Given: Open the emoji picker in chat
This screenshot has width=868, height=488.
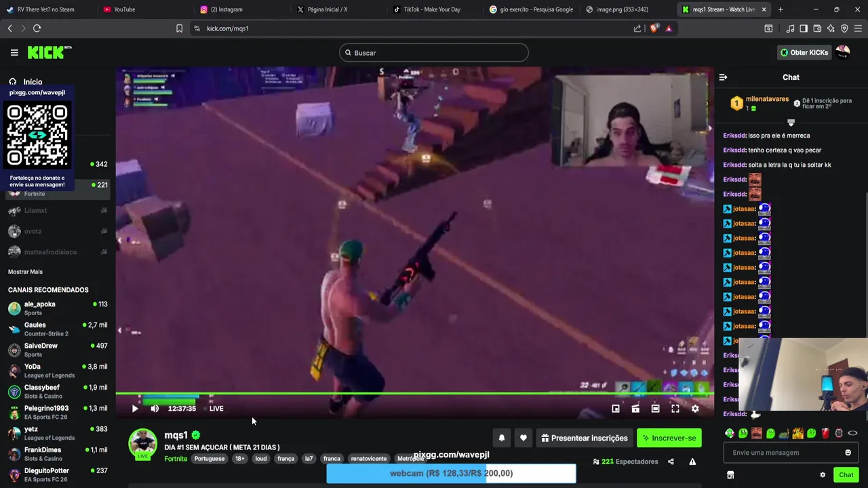Looking at the screenshot, I should click(848, 453).
